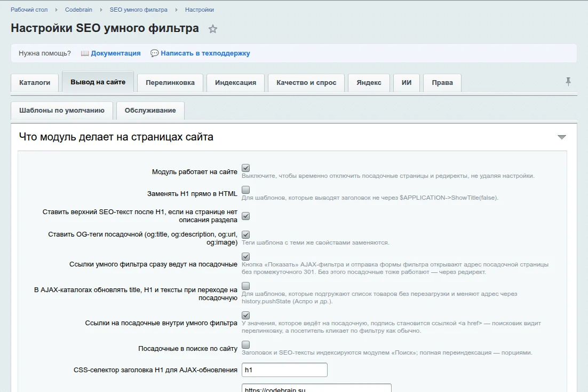Click 'Что модуль делает на страницах сайта' heading

tap(116, 137)
